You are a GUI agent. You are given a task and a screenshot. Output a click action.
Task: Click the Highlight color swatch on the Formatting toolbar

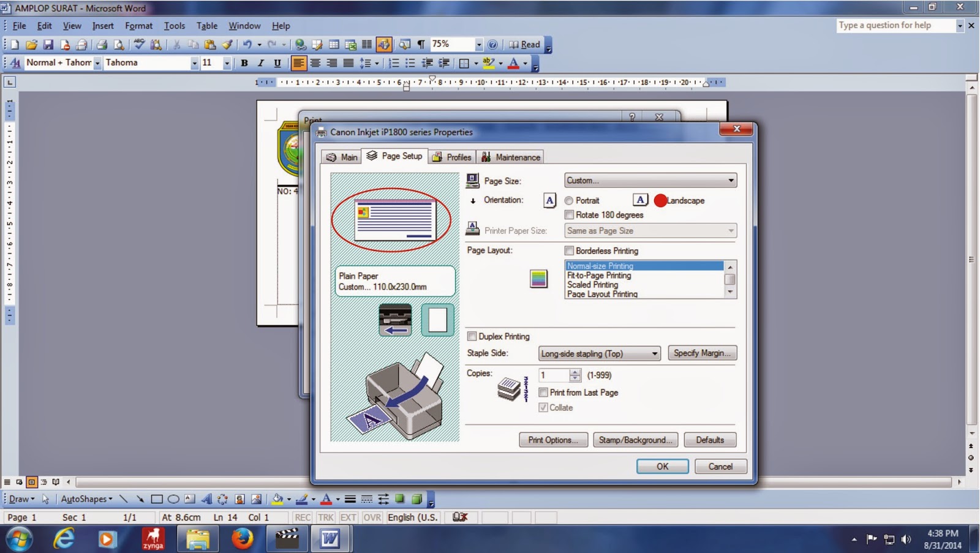point(489,63)
